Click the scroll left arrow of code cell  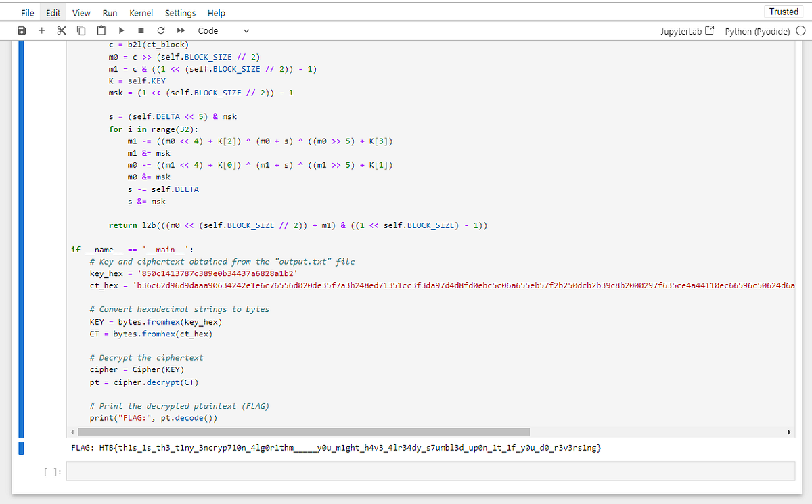[74, 432]
